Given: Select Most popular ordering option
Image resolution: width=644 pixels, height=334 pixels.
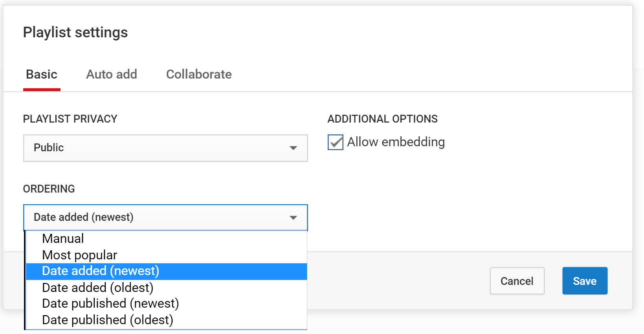Looking at the screenshot, I should click(x=166, y=255).
